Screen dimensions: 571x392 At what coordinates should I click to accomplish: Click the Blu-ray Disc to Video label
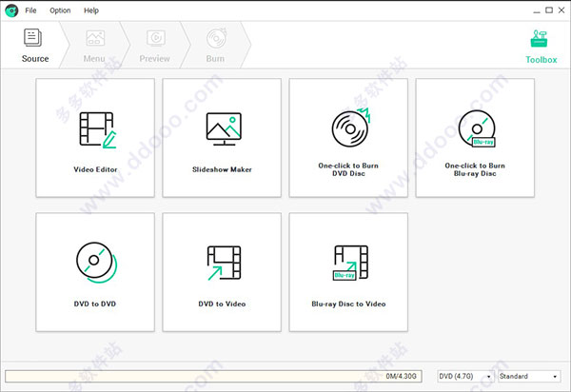(348, 304)
